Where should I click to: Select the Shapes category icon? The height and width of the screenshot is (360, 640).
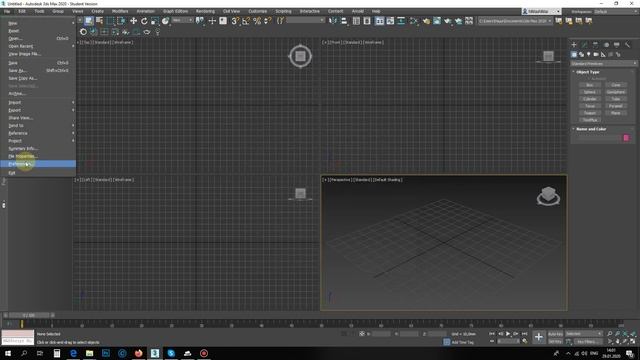581,54
